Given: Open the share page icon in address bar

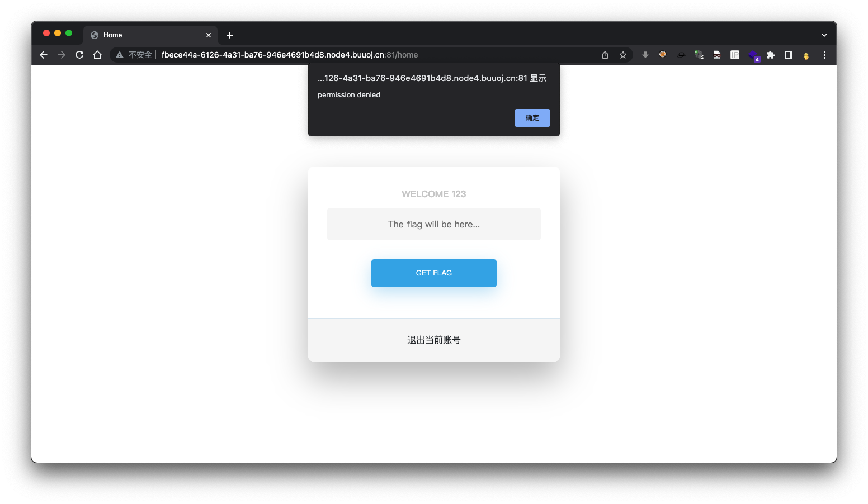Looking at the screenshot, I should click(605, 55).
